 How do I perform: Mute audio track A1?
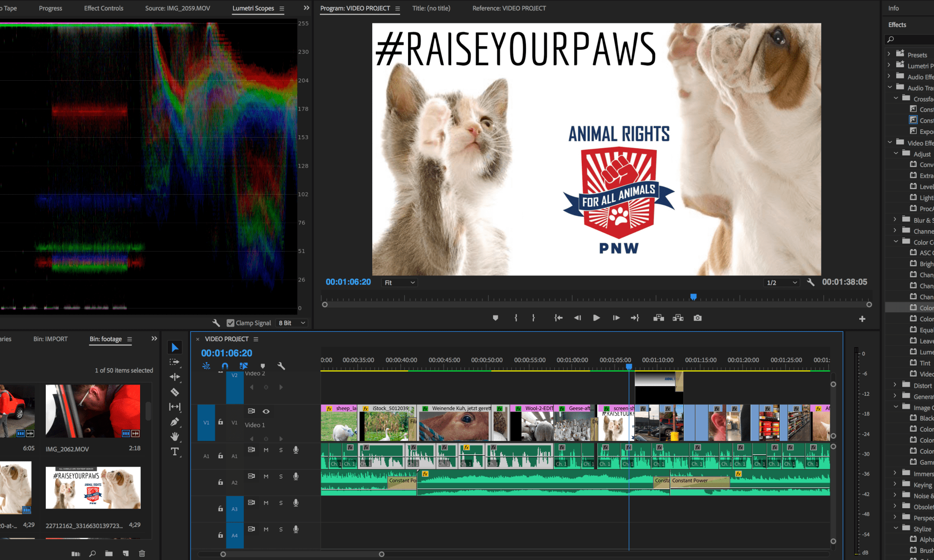click(266, 450)
